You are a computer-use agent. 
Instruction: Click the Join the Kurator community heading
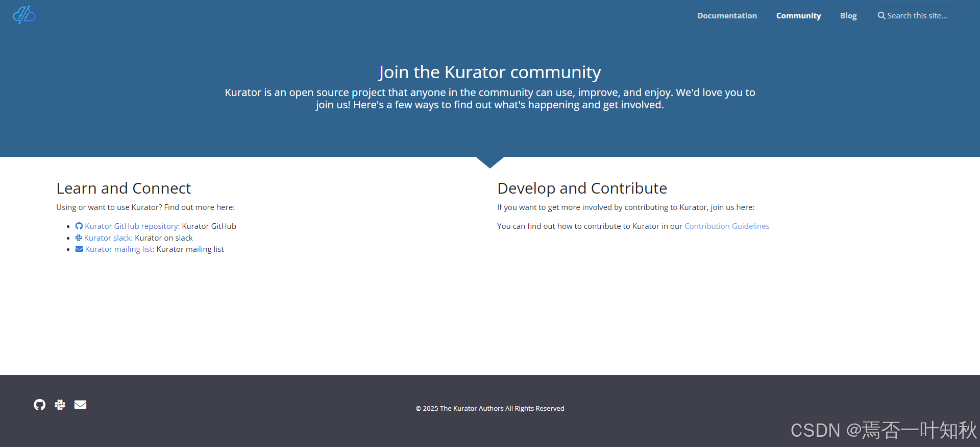pos(490,73)
